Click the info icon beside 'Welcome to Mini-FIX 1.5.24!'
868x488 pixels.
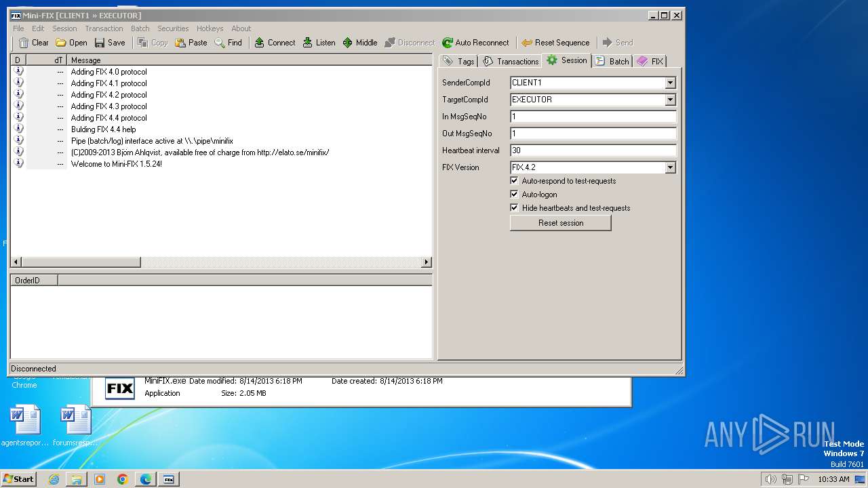18,163
